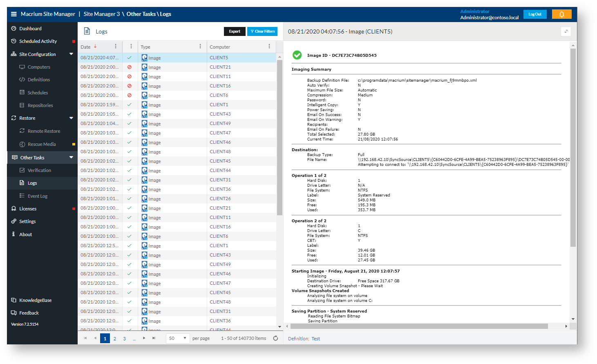Refresh the logs list
The image size is (597, 364).
pyautogui.click(x=275, y=338)
